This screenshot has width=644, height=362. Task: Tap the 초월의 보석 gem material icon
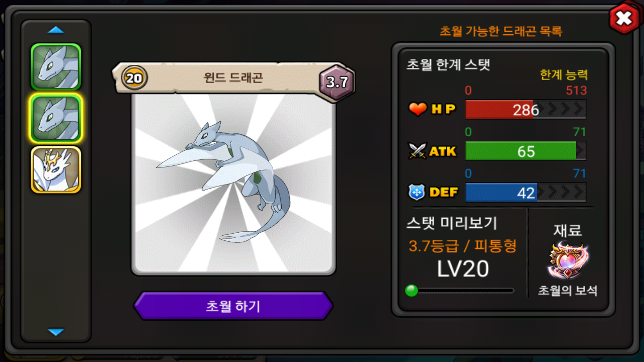569,261
